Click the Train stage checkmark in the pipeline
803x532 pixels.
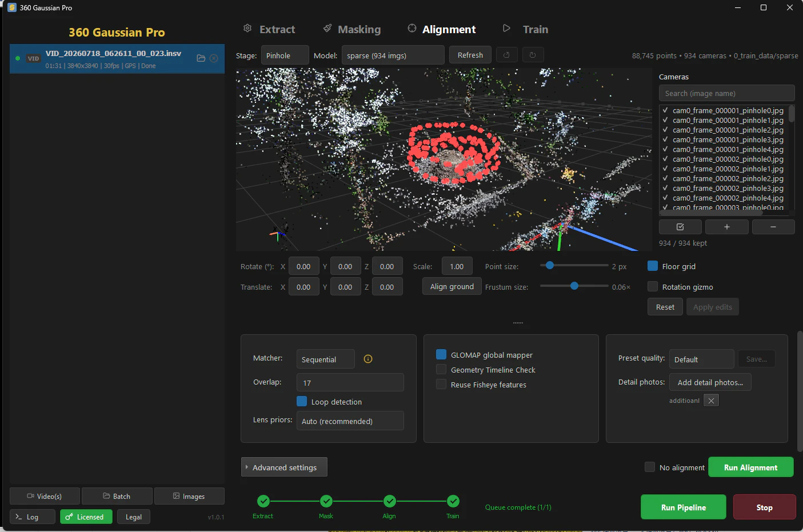pyautogui.click(x=453, y=501)
